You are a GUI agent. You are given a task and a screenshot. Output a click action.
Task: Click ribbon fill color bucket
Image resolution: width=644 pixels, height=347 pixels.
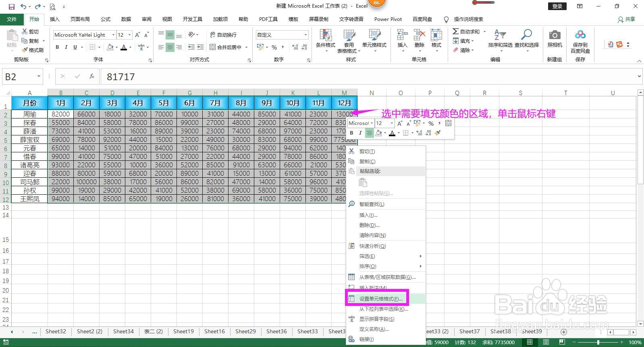[110, 47]
